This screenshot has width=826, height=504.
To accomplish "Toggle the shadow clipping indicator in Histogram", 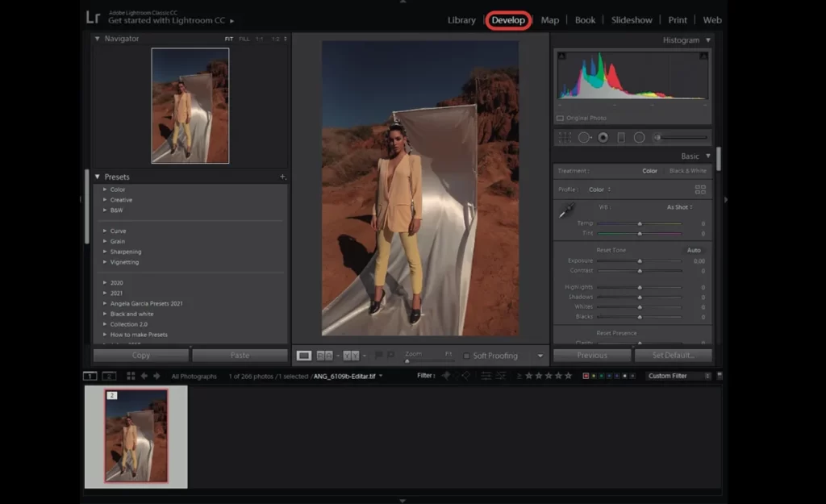I will tap(561, 56).
